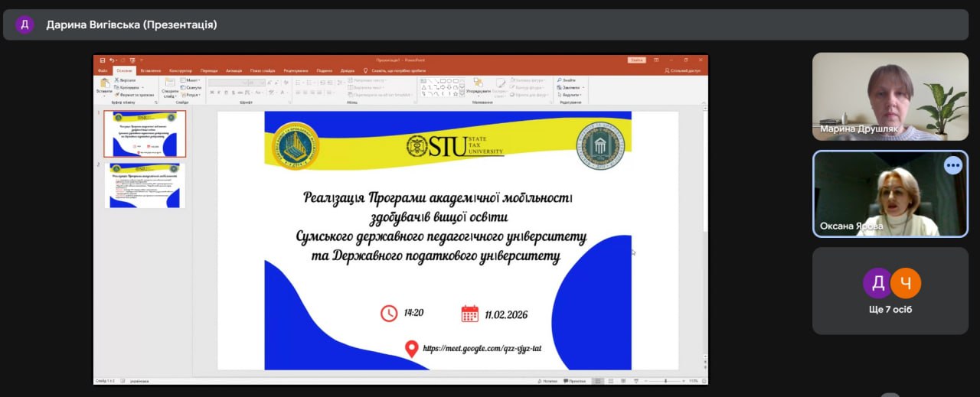Click the Cut (Вирізати) scissors command
The height and width of the screenshot is (397, 980).
[126, 80]
